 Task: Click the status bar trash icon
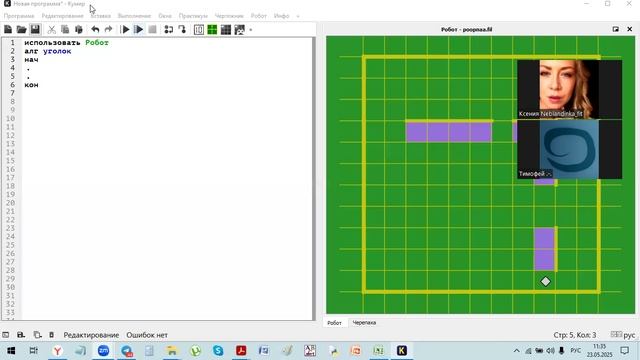pos(51,335)
